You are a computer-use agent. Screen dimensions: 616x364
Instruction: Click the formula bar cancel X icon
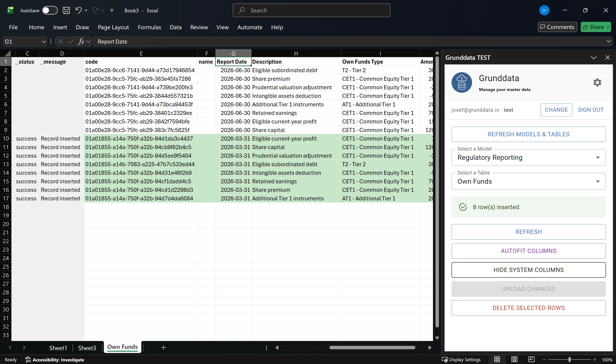[60, 41]
